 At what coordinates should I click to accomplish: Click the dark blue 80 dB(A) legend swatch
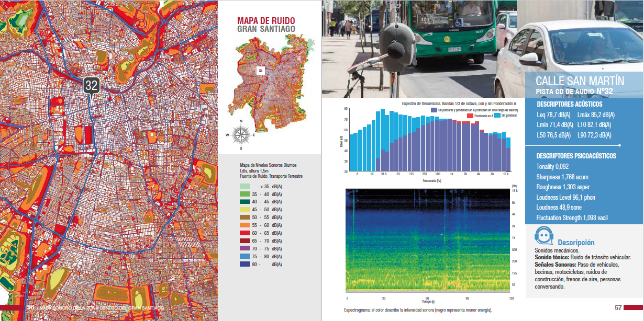tap(245, 265)
